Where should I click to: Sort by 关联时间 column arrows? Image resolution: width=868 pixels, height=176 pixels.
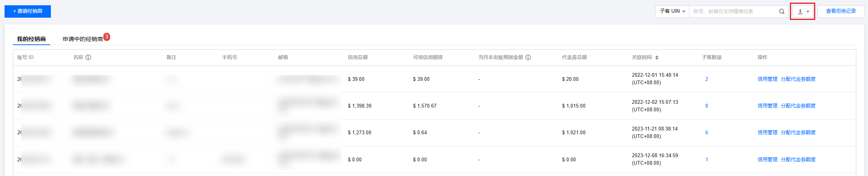click(x=656, y=58)
